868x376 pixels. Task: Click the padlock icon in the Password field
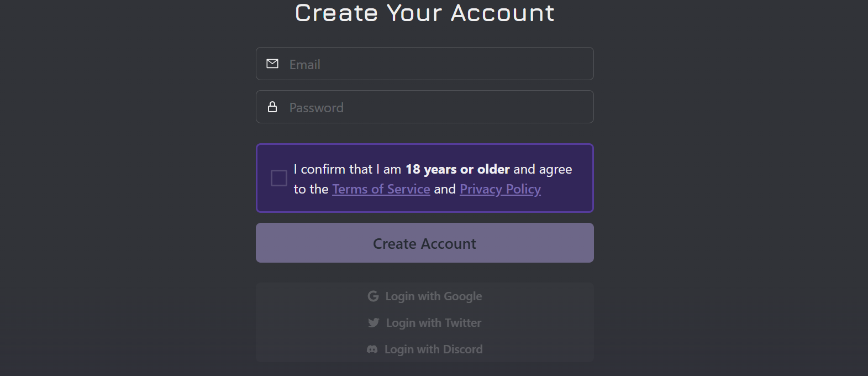coord(272,107)
